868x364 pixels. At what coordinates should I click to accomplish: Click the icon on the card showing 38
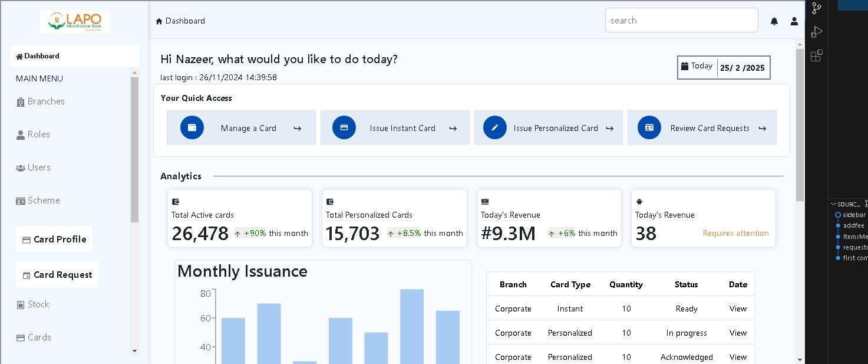639,202
